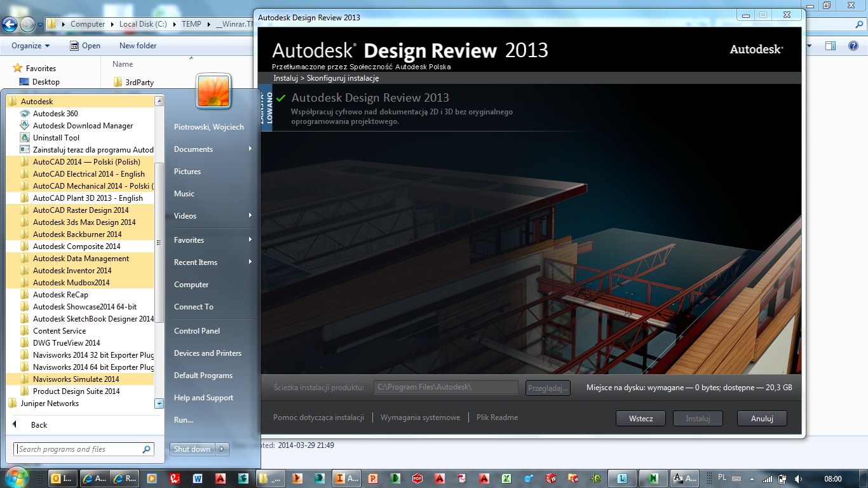
Task: Click the PDF reader taskbar icon
Action: (417, 478)
